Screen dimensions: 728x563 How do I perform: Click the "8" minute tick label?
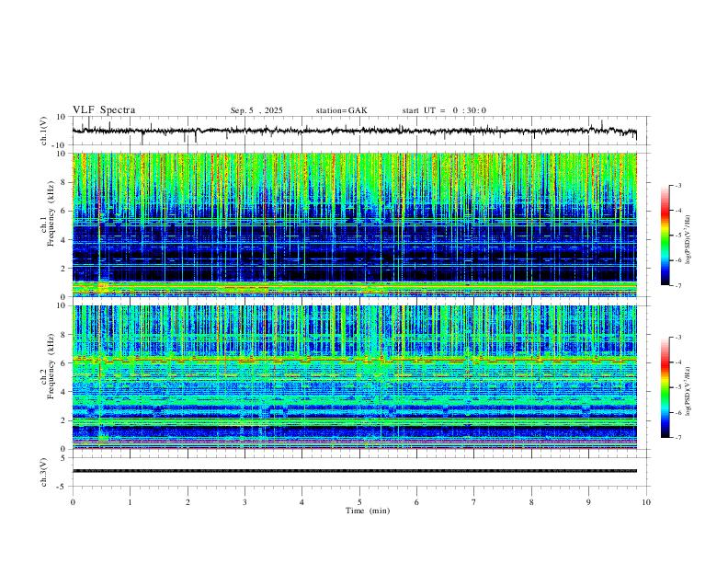point(531,502)
